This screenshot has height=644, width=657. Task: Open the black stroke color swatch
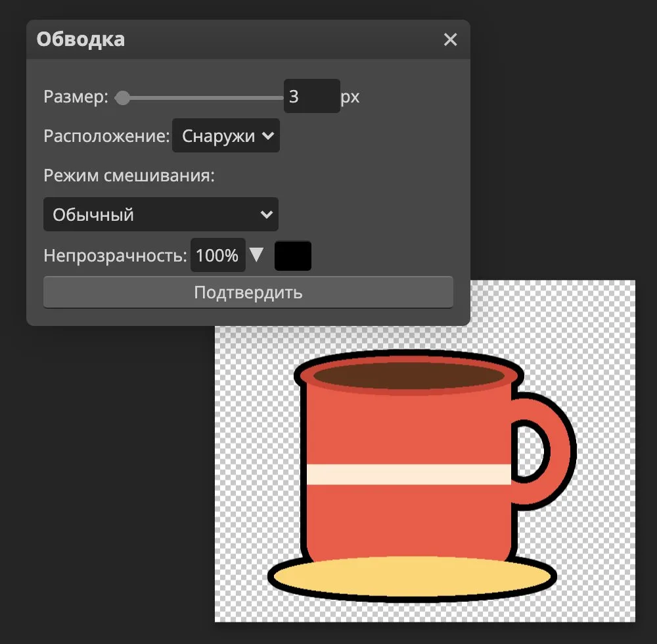pos(293,256)
